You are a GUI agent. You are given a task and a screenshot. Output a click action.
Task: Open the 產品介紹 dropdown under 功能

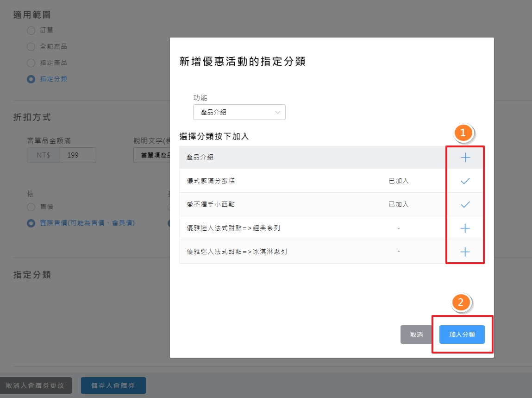click(x=239, y=112)
